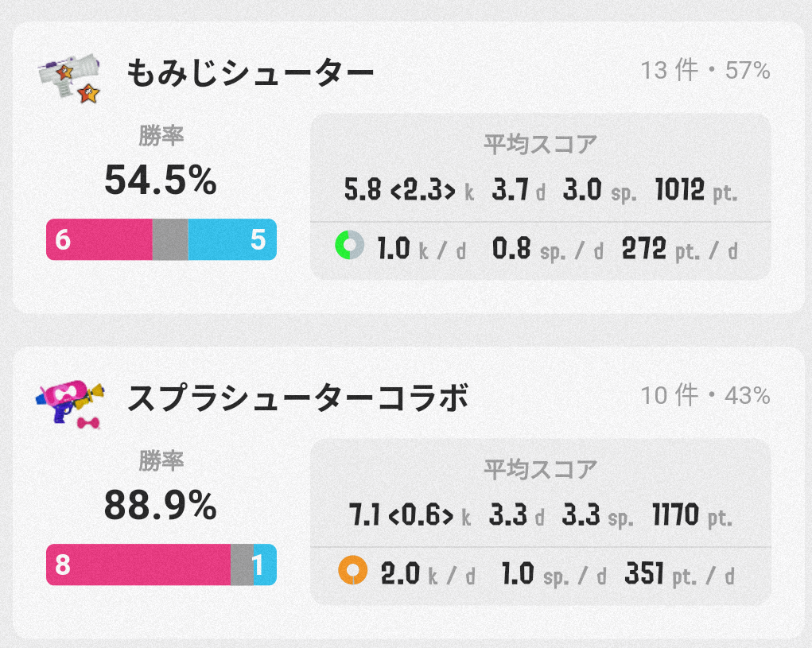Click the もみじシューター weapon icon

(70, 78)
